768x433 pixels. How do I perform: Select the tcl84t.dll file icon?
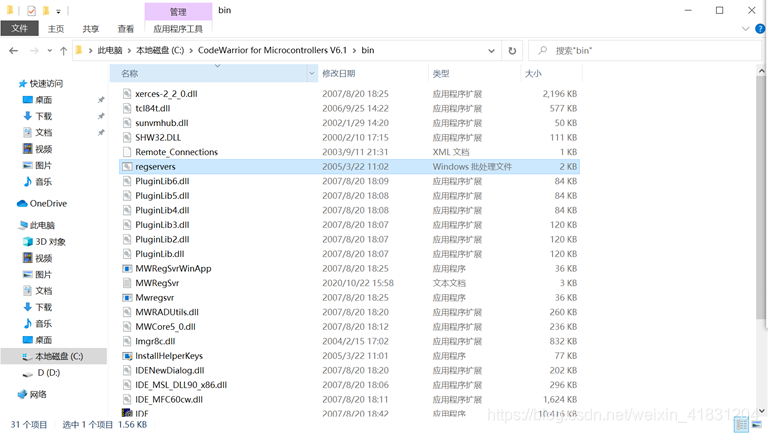(127, 108)
